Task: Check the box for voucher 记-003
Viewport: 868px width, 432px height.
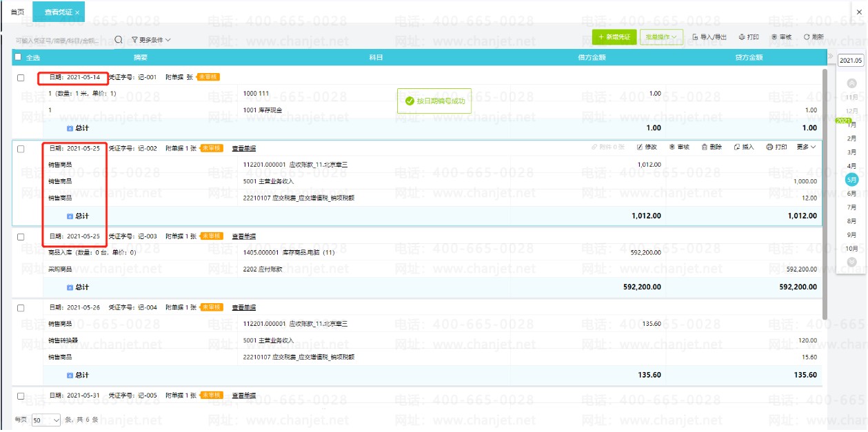Action: pyautogui.click(x=21, y=237)
